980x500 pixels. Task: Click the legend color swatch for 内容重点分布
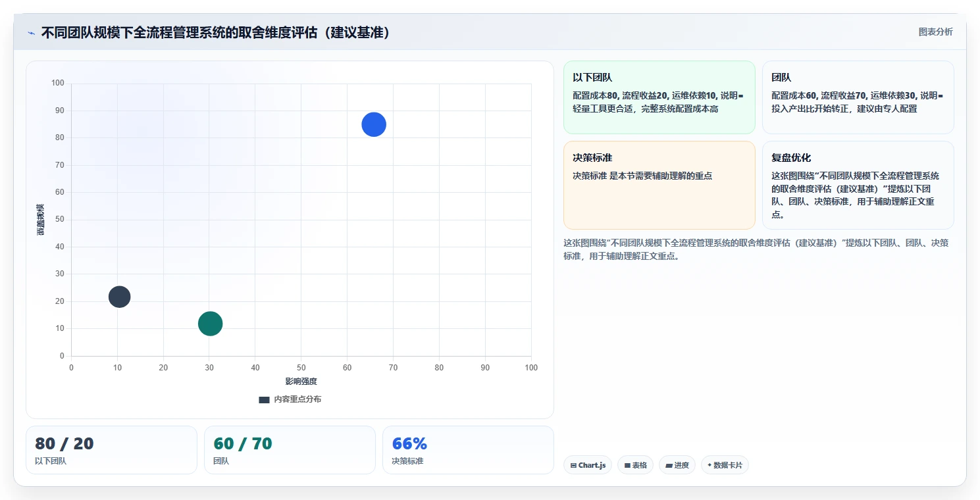264,399
